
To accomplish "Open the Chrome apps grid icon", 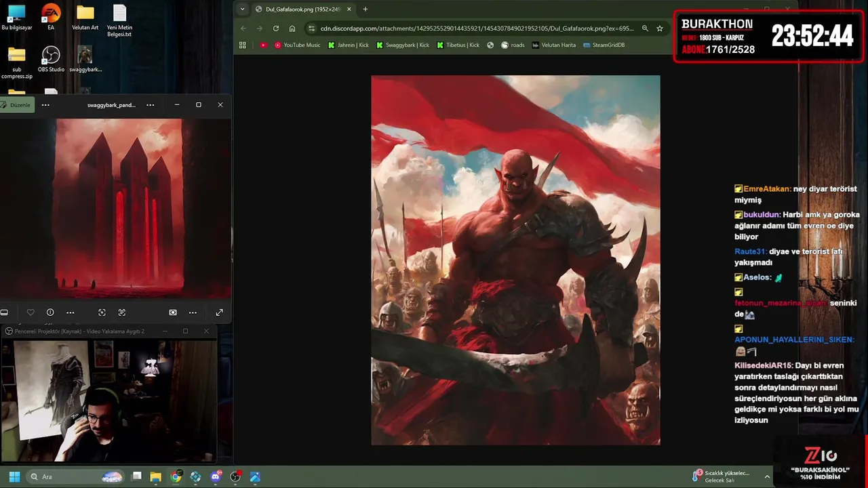I will click(243, 45).
